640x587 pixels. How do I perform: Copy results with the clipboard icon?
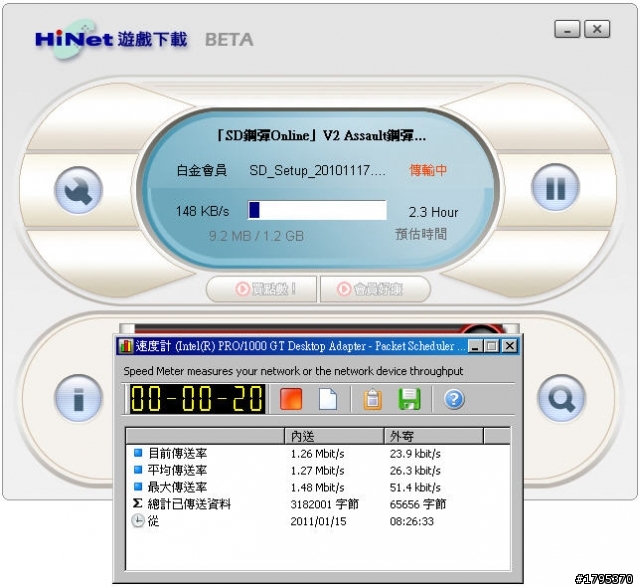coord(373,399)
